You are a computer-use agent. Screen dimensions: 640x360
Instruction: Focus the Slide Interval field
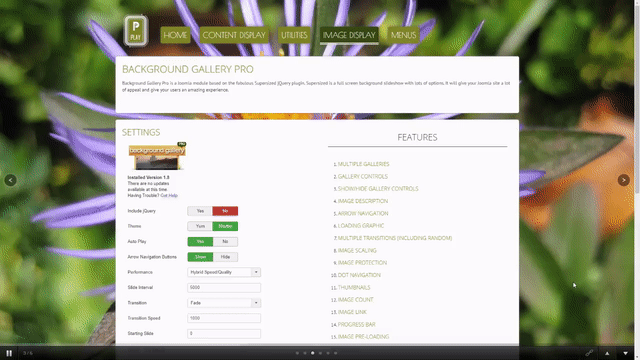tap(224, 287)
